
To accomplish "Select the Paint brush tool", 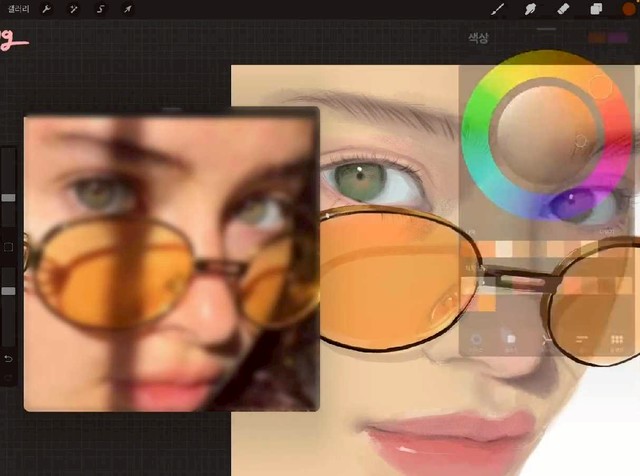I will click(x=498, y=9).
